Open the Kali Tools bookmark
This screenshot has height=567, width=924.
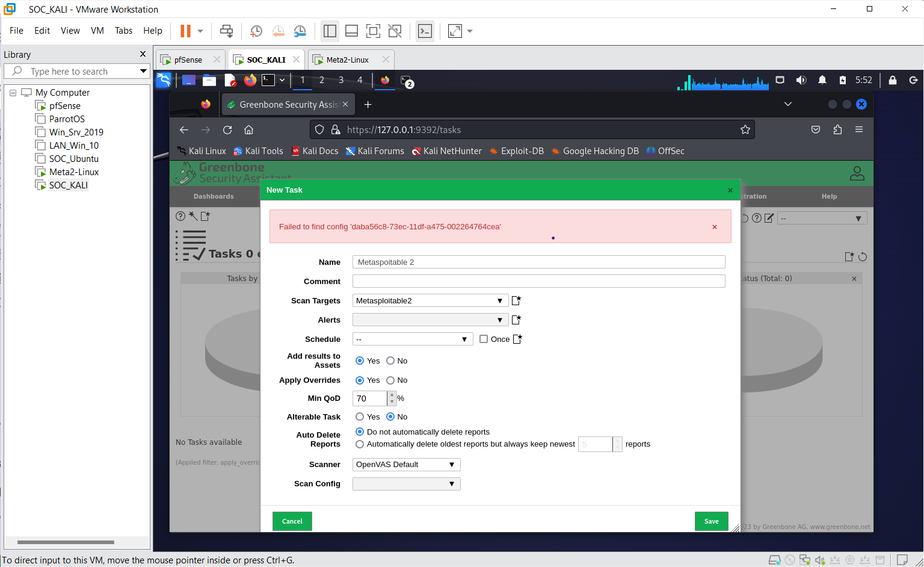(258, 151)
